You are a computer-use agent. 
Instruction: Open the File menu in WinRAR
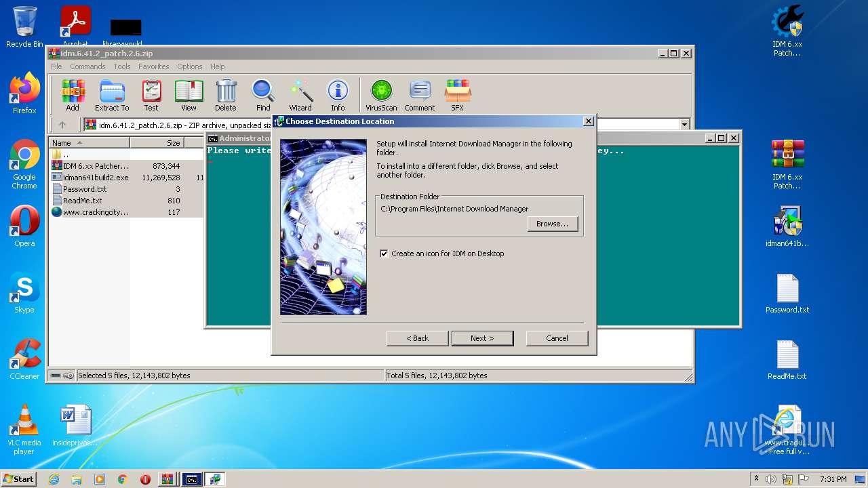56,66
